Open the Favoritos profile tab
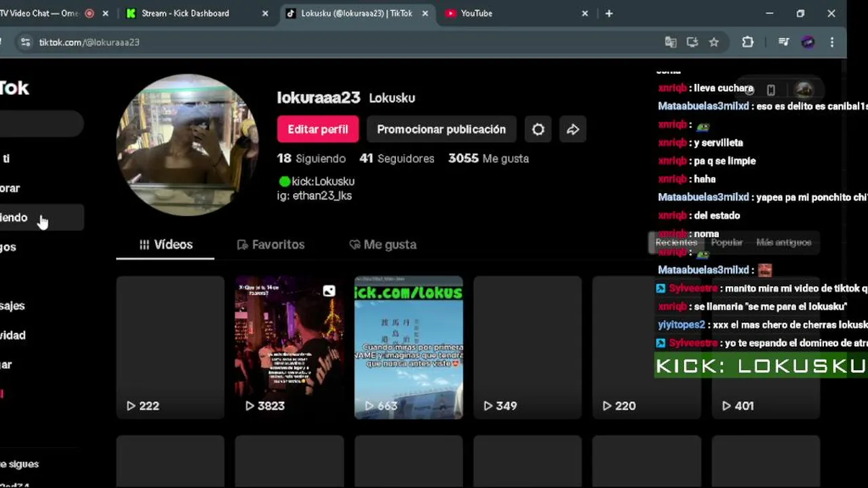868x488 pixels. pos(271,245)
